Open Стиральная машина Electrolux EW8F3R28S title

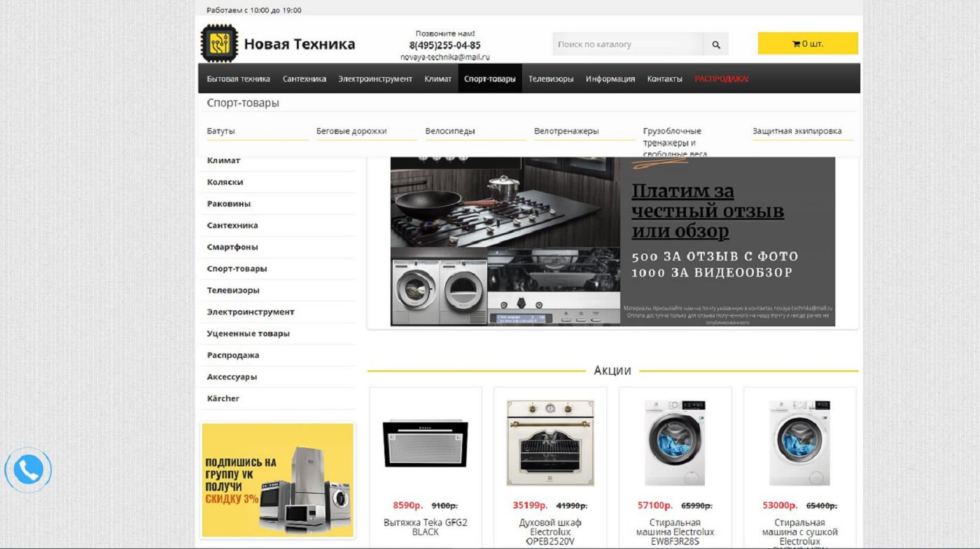[x=675, y=532]
